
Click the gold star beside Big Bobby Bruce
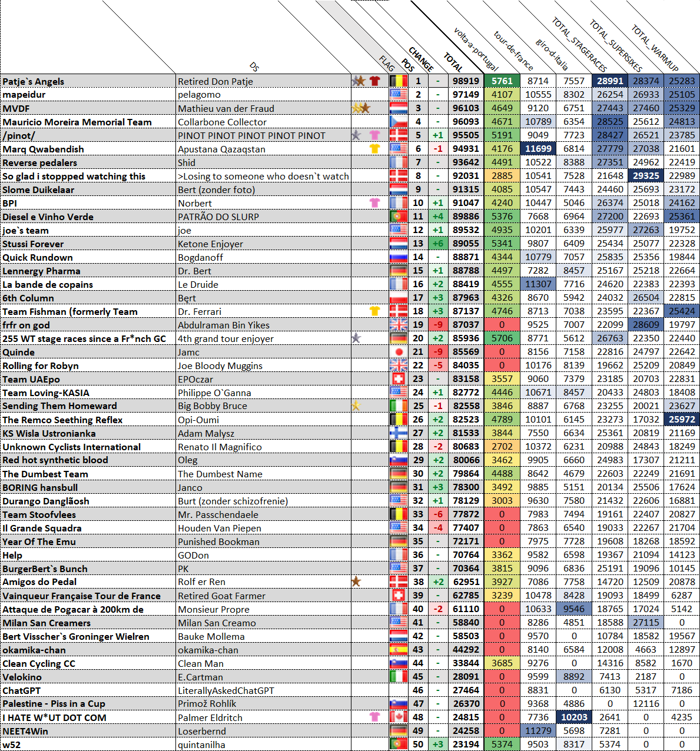coord(356,406)
